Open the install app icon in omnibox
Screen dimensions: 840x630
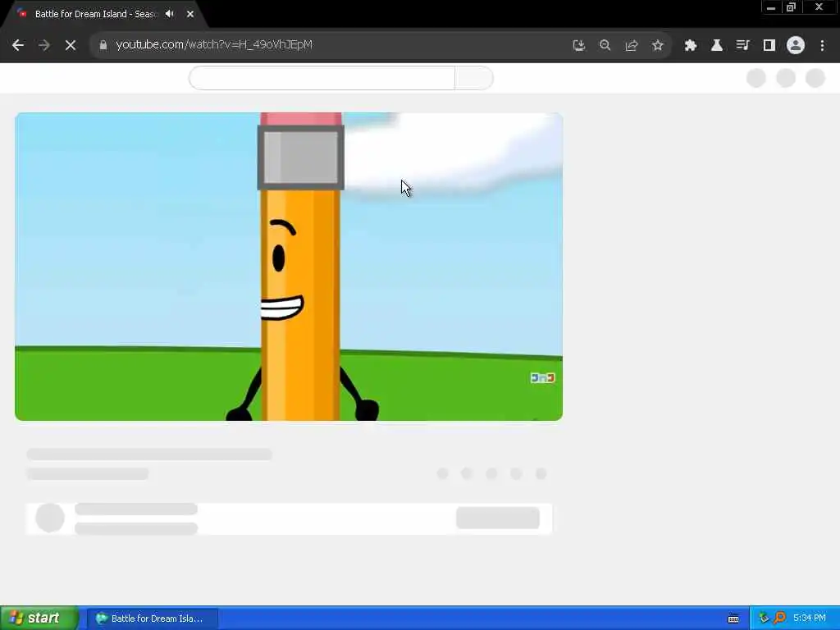pyautogui.click(x=578, y=46)
